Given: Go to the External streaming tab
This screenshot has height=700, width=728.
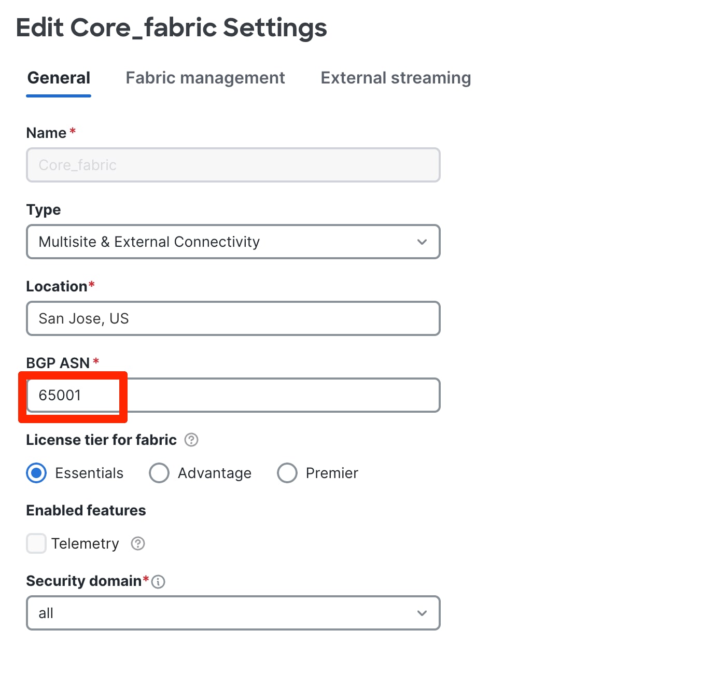Looking at the screenshot, I should (396, 78).
